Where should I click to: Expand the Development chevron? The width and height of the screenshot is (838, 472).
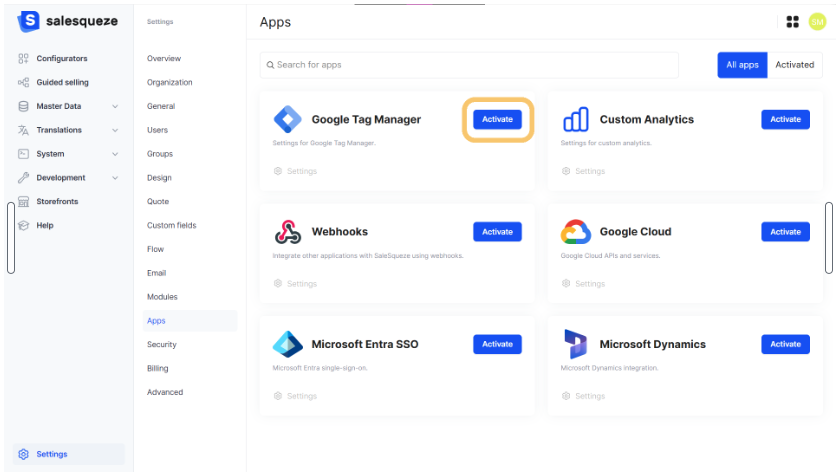pyautogui.click(x=115, y=178)
